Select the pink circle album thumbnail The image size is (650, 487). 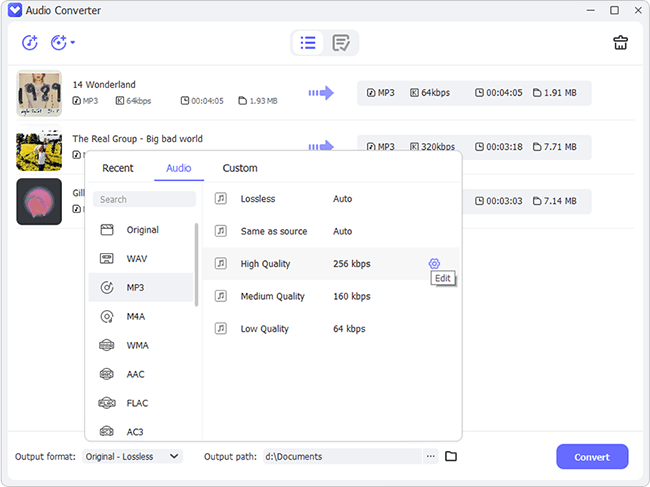coord(39,201)
